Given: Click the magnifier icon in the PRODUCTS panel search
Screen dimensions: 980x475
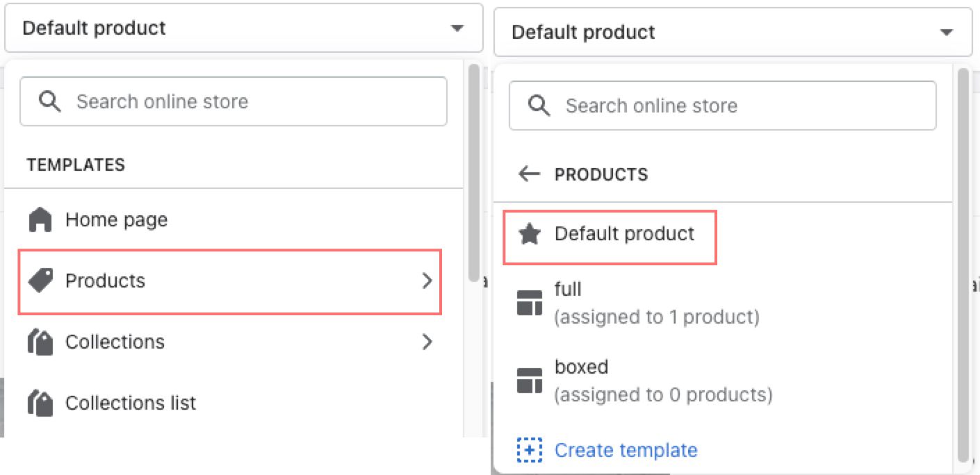Looking at the screenshot, I should coord(539,106).
